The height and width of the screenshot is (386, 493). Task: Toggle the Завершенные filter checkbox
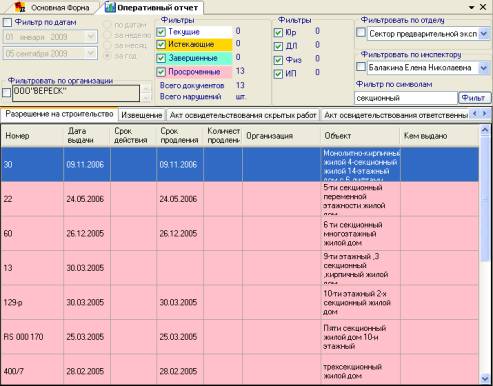[161, 58]
